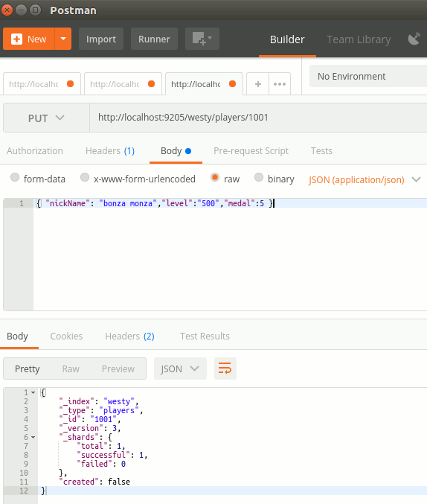Minimize the Postman window
427x504 pixels.
(x=21, y=10)
